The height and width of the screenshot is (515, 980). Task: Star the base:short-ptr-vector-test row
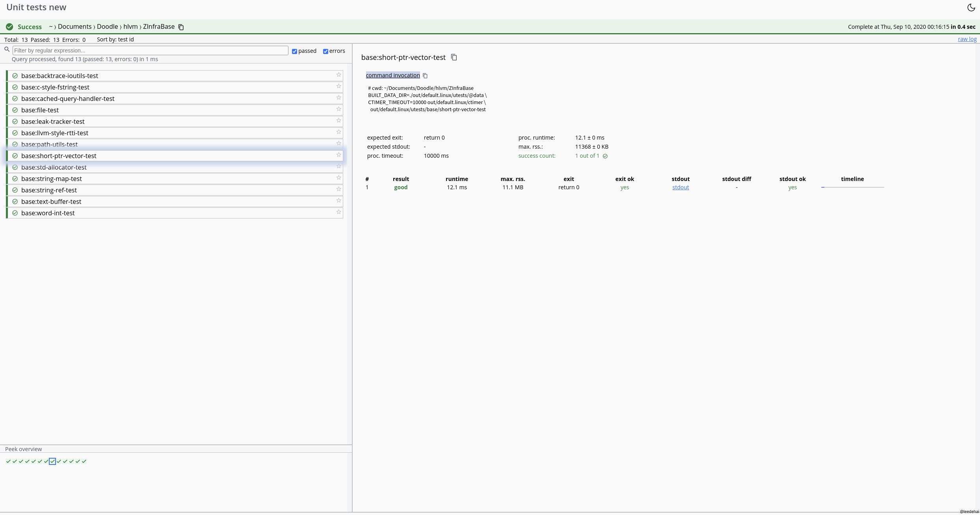338,155
